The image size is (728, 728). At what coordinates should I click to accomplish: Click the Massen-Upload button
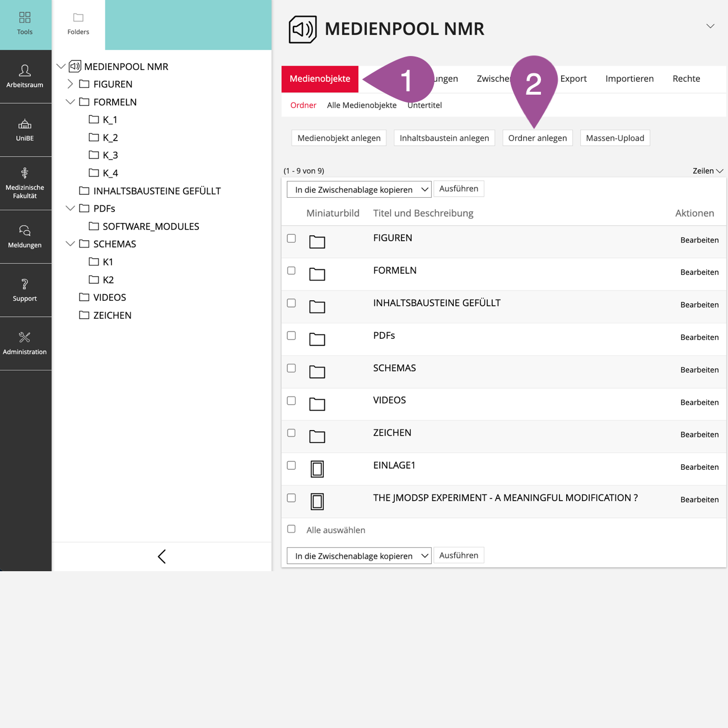[x=615, y=138]
